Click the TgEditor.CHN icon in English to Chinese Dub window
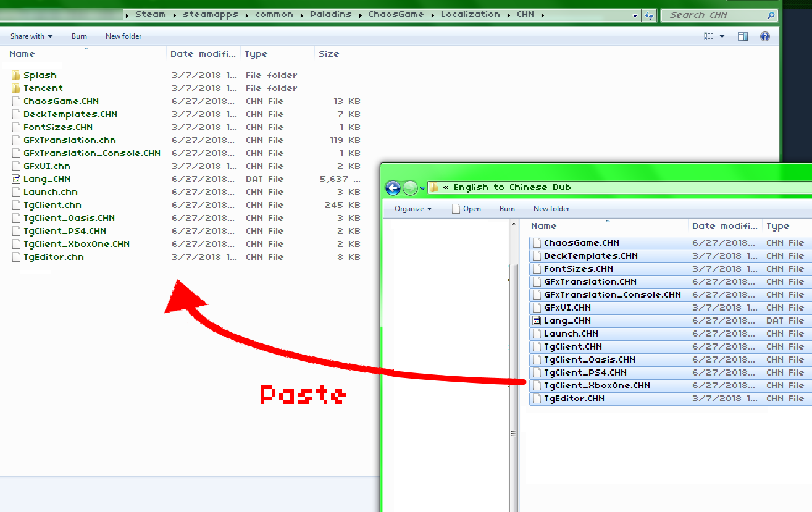Image resolution: width=812 pixels, height=512 pixels. pos(537,398)
